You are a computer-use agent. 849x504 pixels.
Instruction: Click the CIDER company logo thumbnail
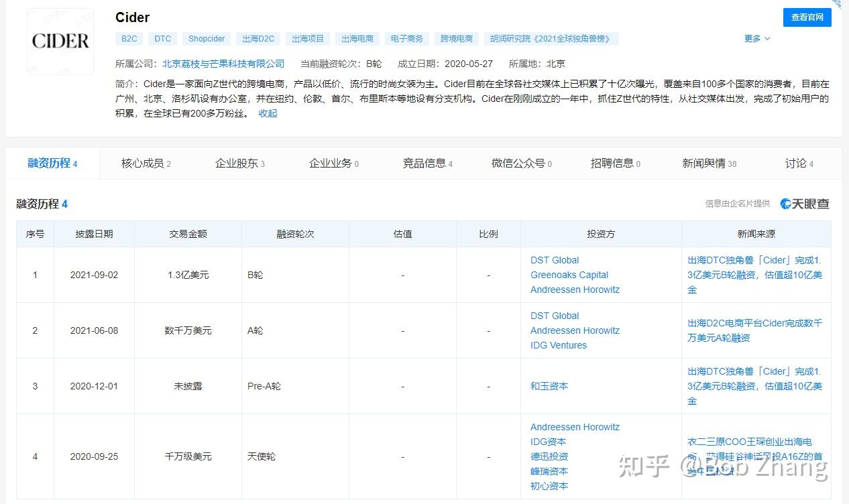[x=60, y=41]
